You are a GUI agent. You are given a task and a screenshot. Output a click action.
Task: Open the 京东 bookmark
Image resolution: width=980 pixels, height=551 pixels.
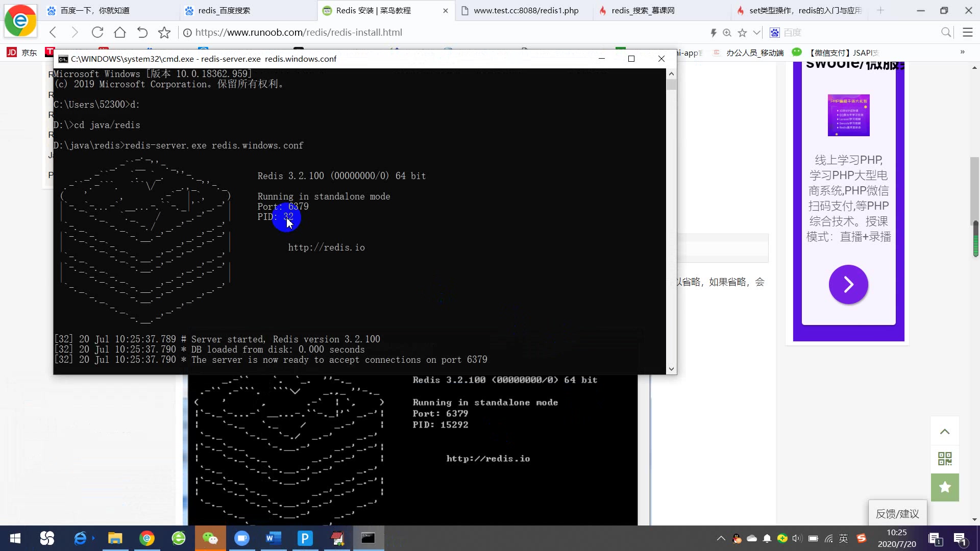22,53
